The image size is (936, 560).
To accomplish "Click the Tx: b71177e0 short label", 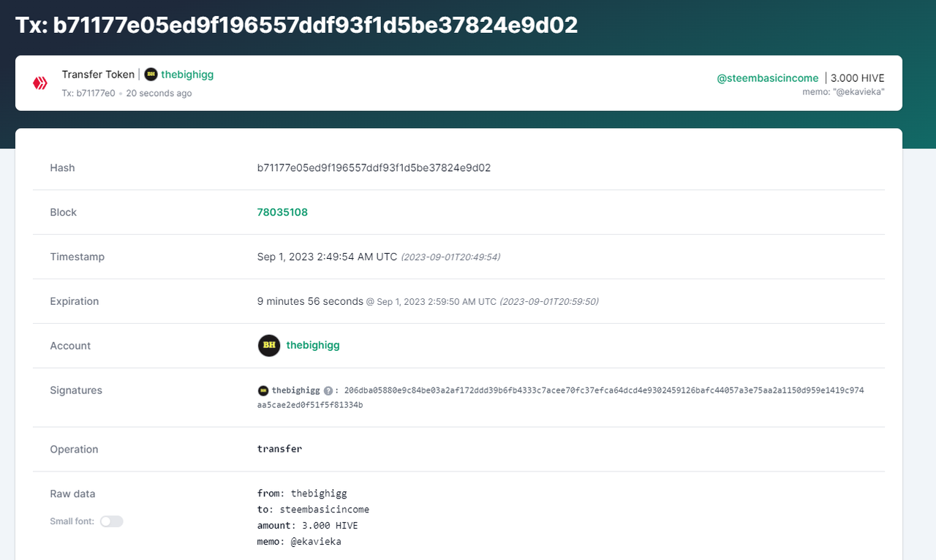I will [88, 94].
